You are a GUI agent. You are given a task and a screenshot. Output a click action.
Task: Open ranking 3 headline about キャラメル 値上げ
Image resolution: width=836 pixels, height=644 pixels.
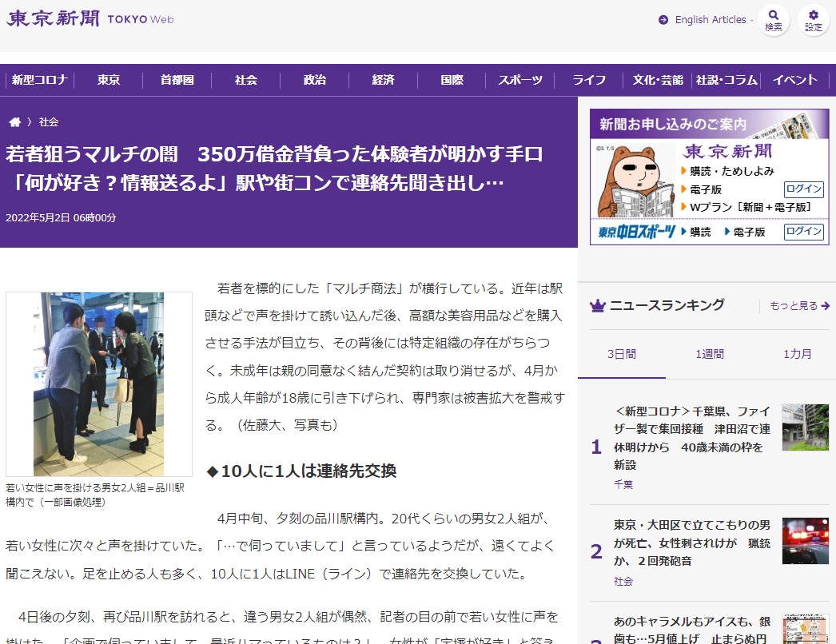(x=692, y=629)
